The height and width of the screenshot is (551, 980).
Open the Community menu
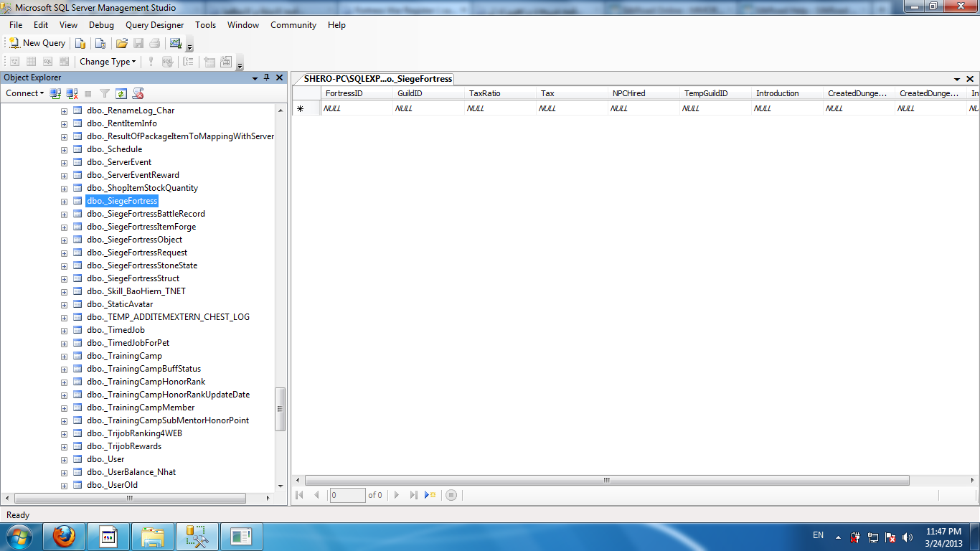293,25
